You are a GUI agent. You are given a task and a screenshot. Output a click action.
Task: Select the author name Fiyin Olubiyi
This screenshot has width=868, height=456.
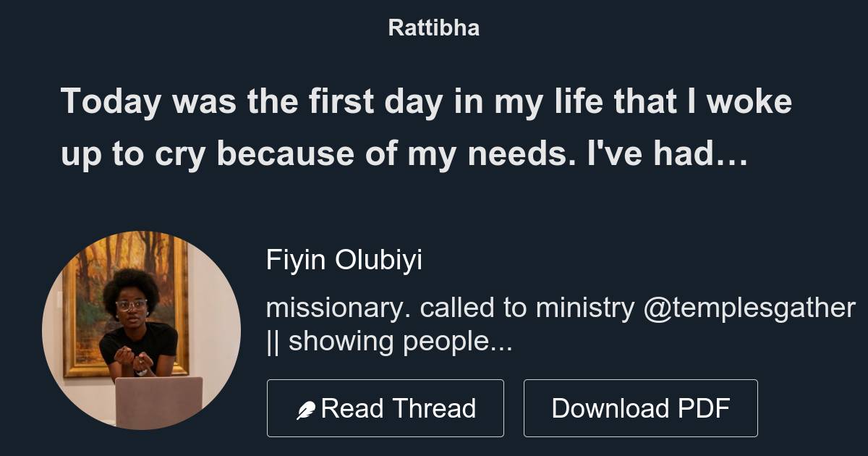[x=344, y=260]
